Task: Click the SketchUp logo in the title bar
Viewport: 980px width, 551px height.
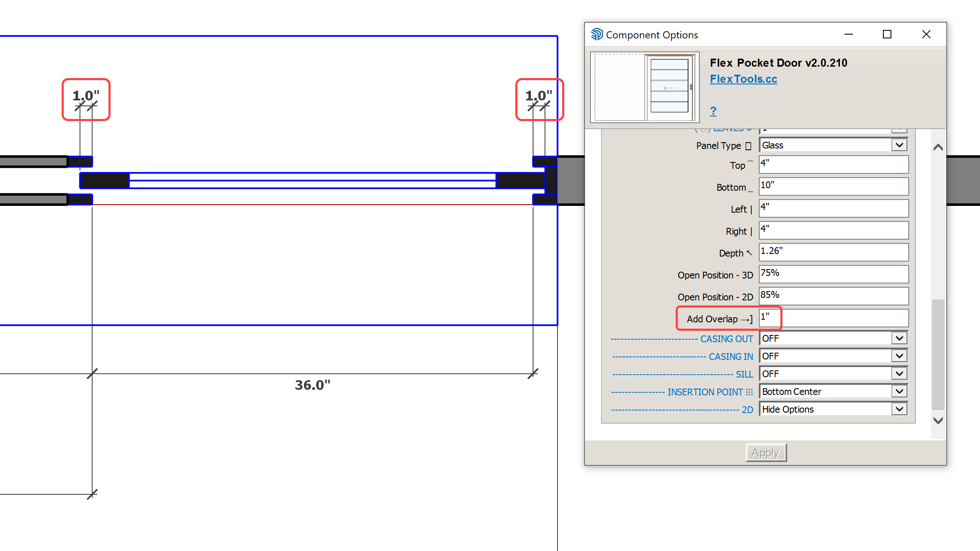Action: pos(596,35)
